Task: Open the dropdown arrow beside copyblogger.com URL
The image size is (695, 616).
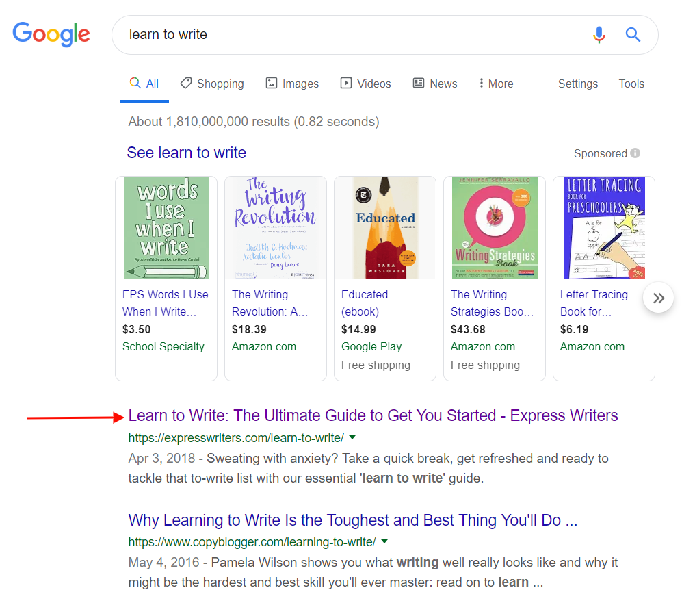Action: click(384, 542)
